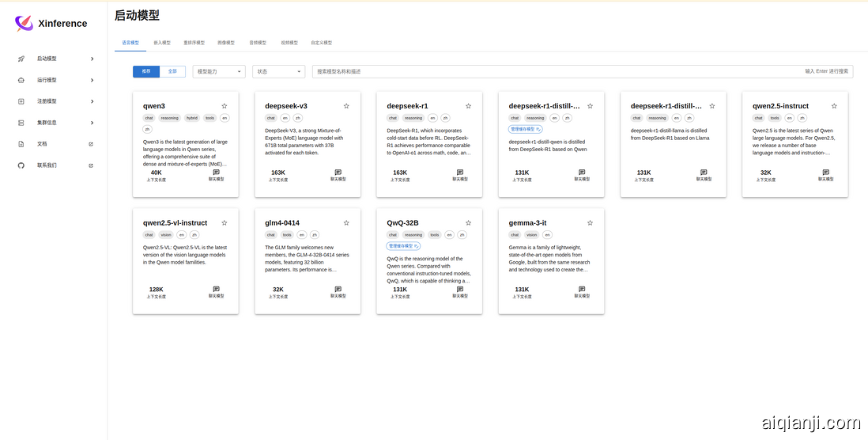Click the 集群信息 server icon

click(x=21, y=123)
